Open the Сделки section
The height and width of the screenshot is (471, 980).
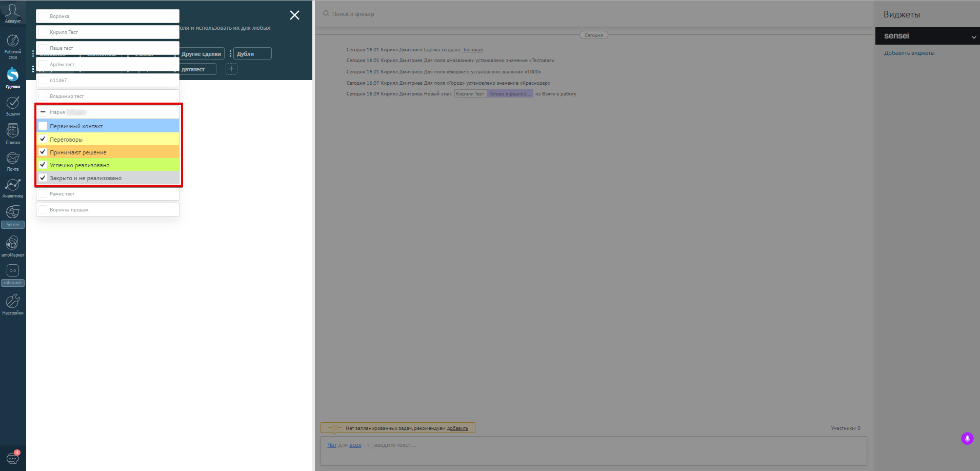coord(12,78)
